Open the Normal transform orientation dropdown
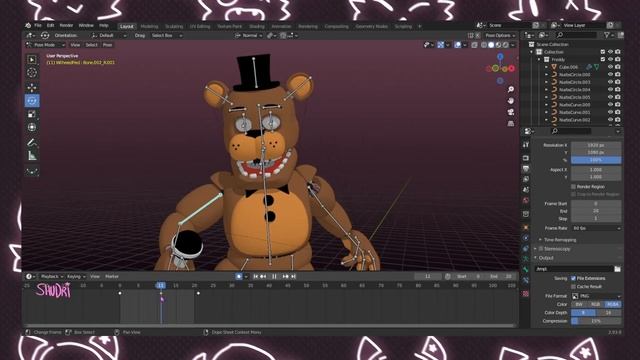Image resolution: width=640 pixels, height=360 pixels. 248,36
